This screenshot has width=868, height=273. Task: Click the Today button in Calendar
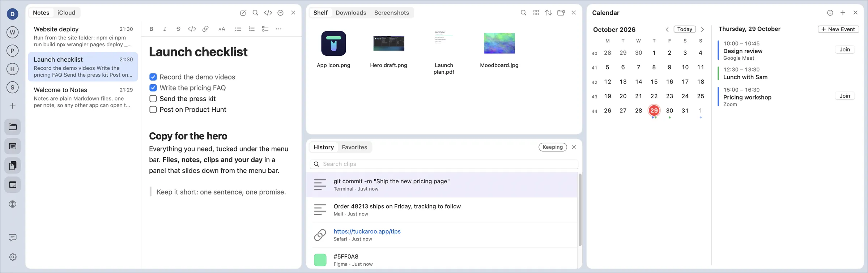click(x=685, y=29)
